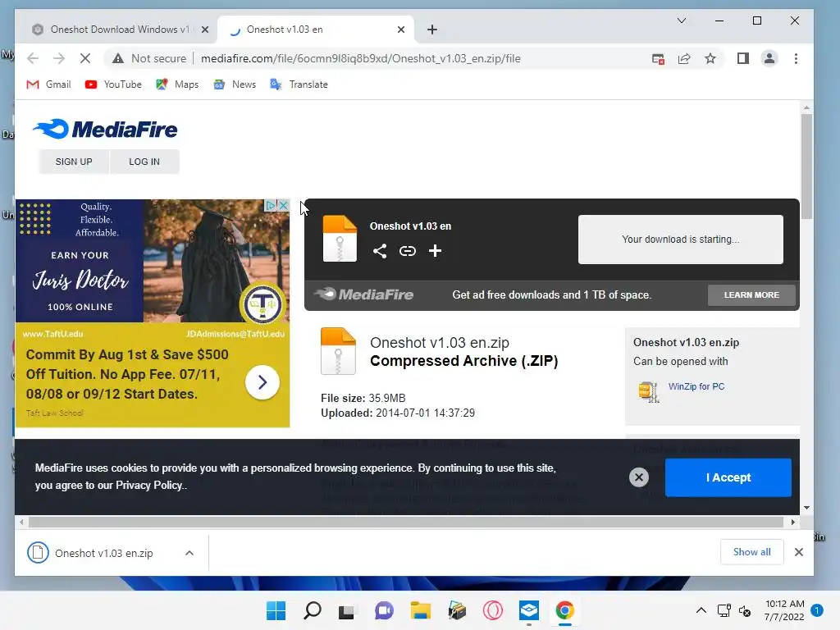This screenshot has width=840, height=630.
Task: Open the Windows Start menu
Action: pos(276,610)
